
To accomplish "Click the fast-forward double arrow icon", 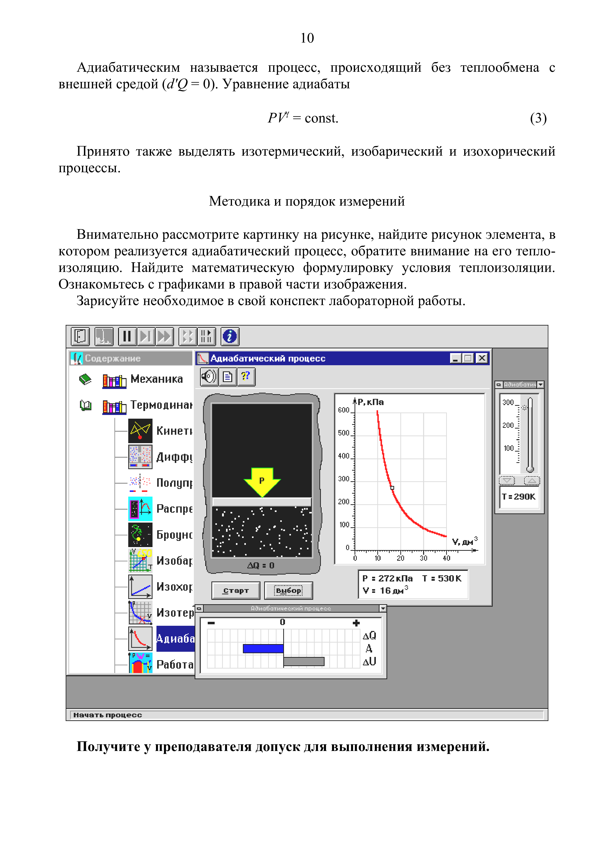I will click(165, 336).
